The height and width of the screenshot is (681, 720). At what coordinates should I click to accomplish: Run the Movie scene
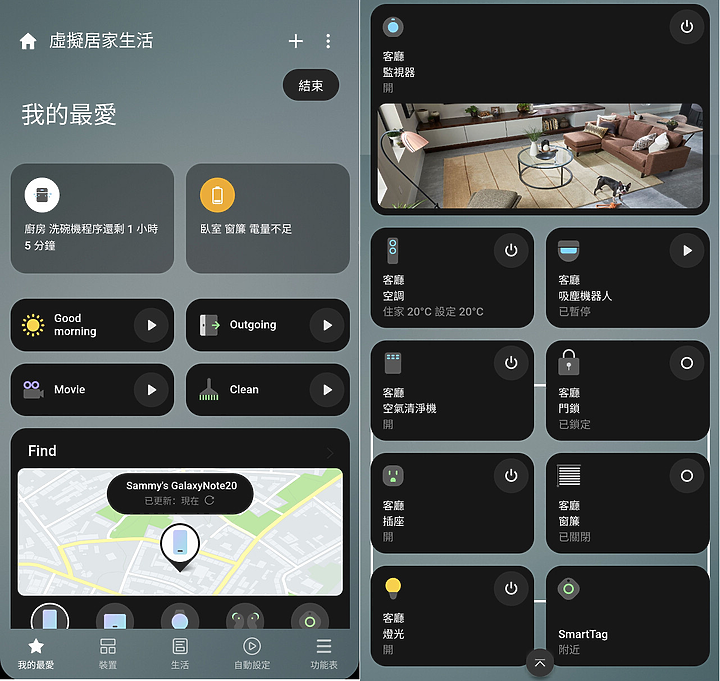(152, 390)
